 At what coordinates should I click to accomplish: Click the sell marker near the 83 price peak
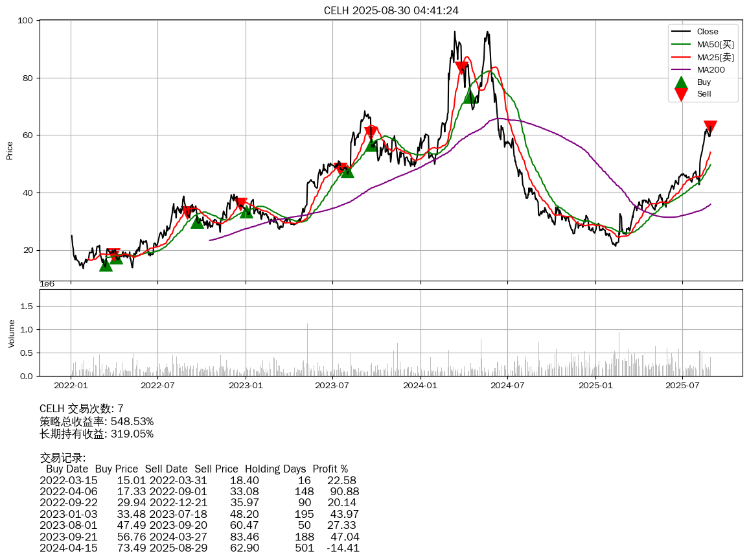pyautogui.click(x=462, y=67)
